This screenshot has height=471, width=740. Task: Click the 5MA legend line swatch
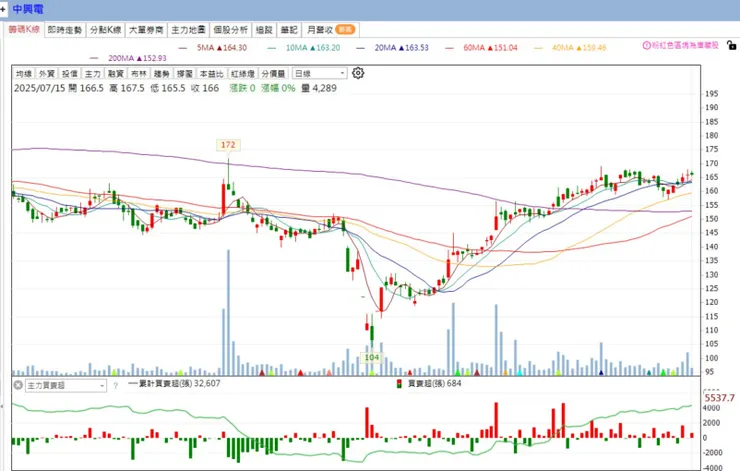click(183, 48)
